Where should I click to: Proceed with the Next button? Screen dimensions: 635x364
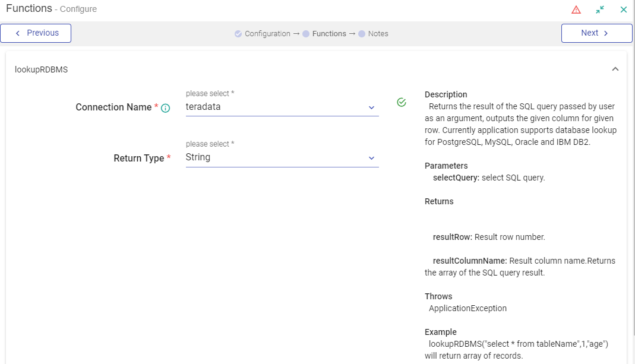pos(596,33)
